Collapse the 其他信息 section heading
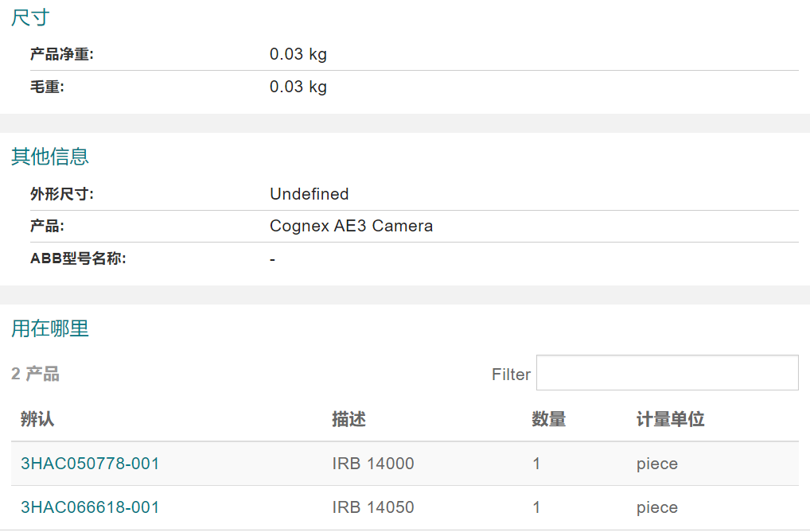The width and height of the screenshot is (810, 532). [49, 157]
